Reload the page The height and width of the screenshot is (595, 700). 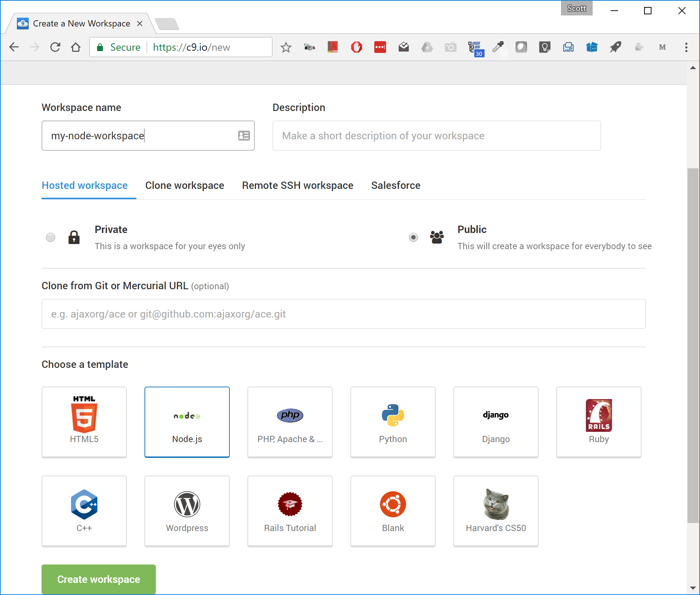point(55,47)
